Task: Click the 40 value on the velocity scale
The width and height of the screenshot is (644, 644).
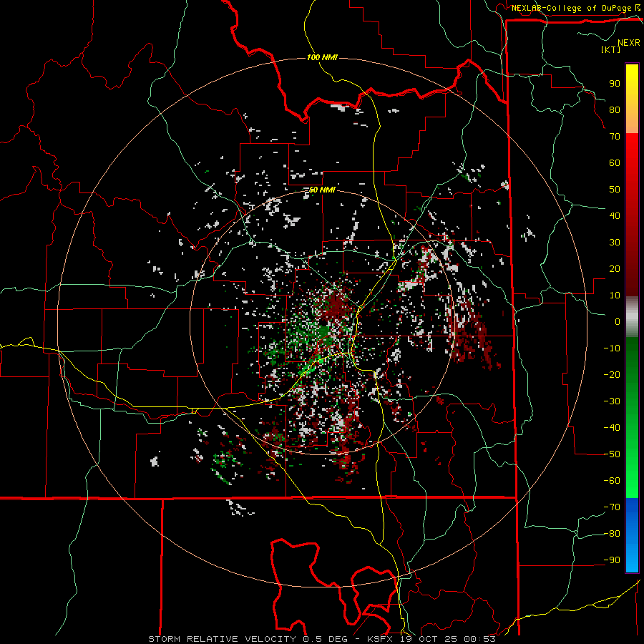Action: (615, 215)
